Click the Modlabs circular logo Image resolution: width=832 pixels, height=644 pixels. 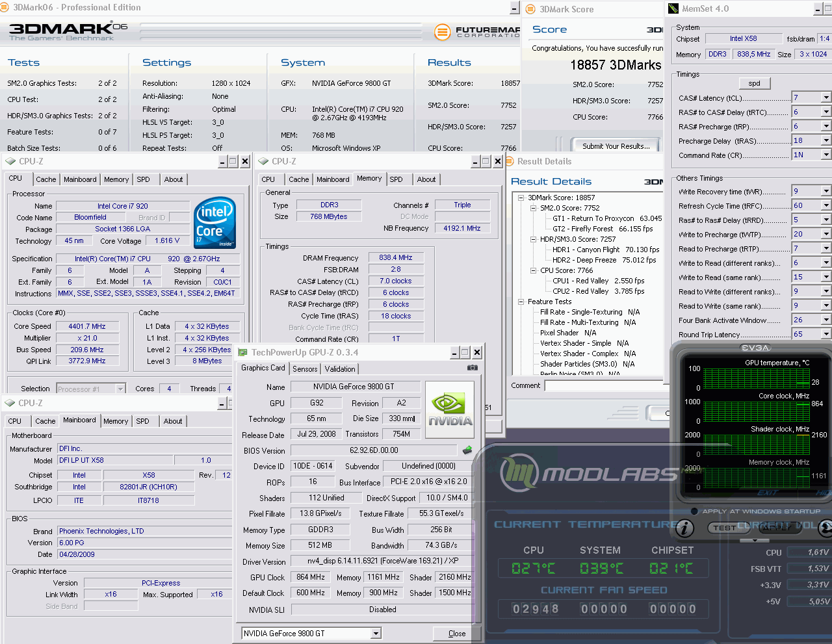point(519,472)
